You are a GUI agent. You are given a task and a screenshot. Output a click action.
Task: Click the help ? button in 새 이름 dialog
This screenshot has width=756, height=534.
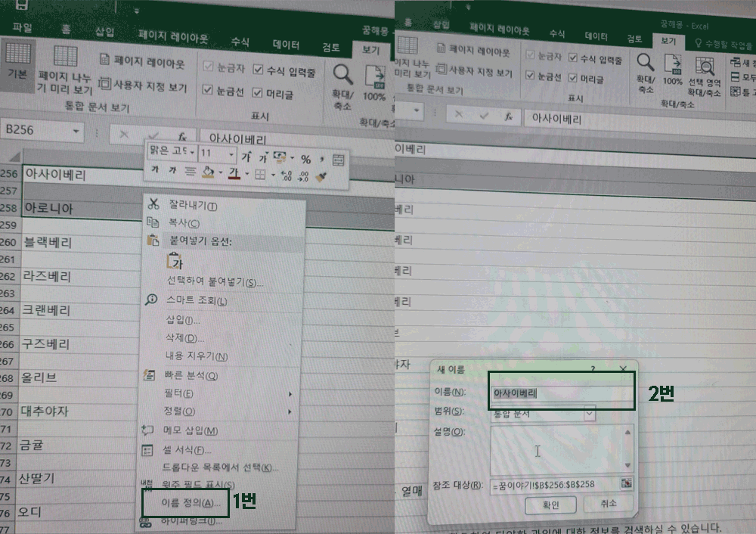click(x=593, y=368)
